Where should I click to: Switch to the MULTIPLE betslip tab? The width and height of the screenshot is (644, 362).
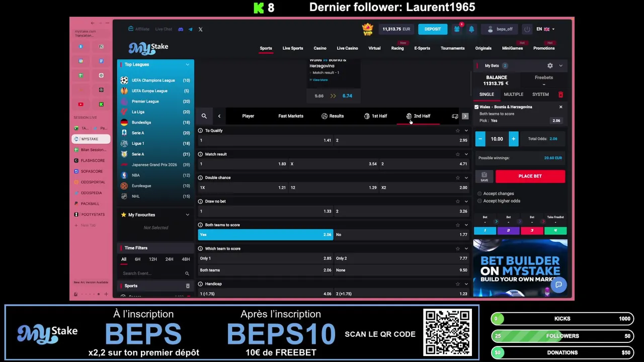coord(514,95)
